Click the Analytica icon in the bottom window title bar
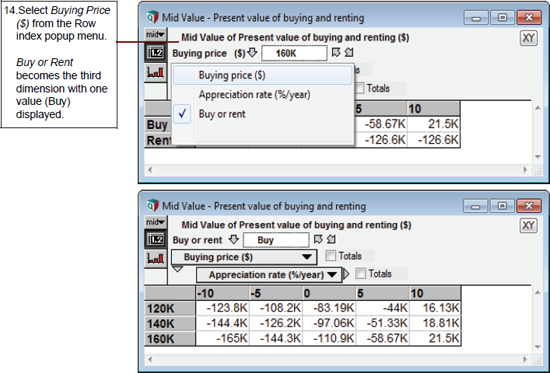The image size is (550, 373). click(153, 205)
